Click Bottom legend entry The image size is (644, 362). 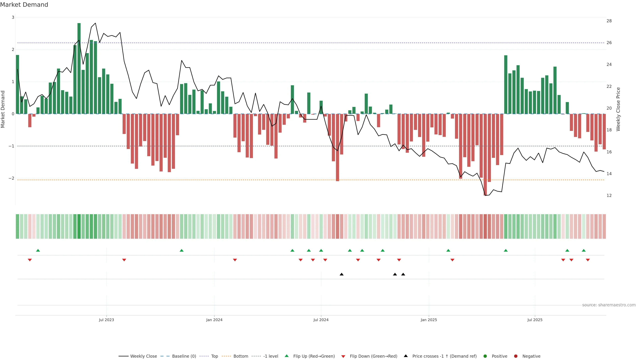tap(240, 356)
